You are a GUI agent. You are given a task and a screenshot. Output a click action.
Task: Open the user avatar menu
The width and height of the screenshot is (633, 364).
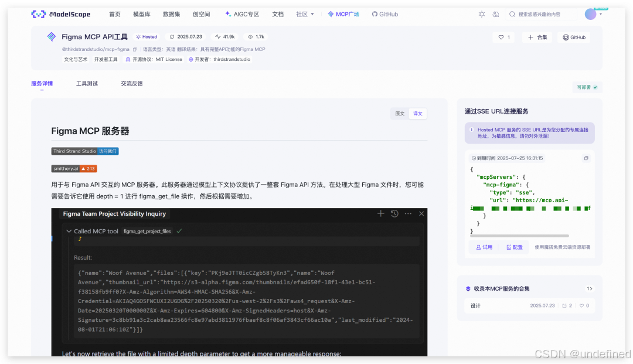coord(591,14)
